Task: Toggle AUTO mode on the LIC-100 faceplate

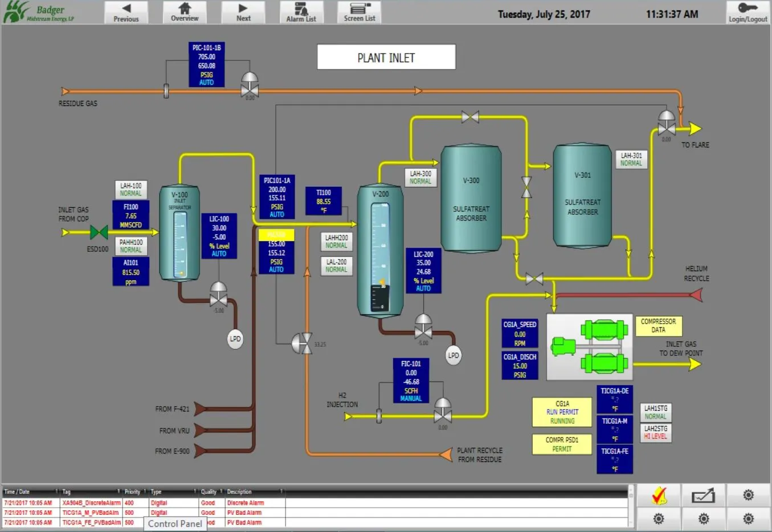Action: click(x=219, y=254)
